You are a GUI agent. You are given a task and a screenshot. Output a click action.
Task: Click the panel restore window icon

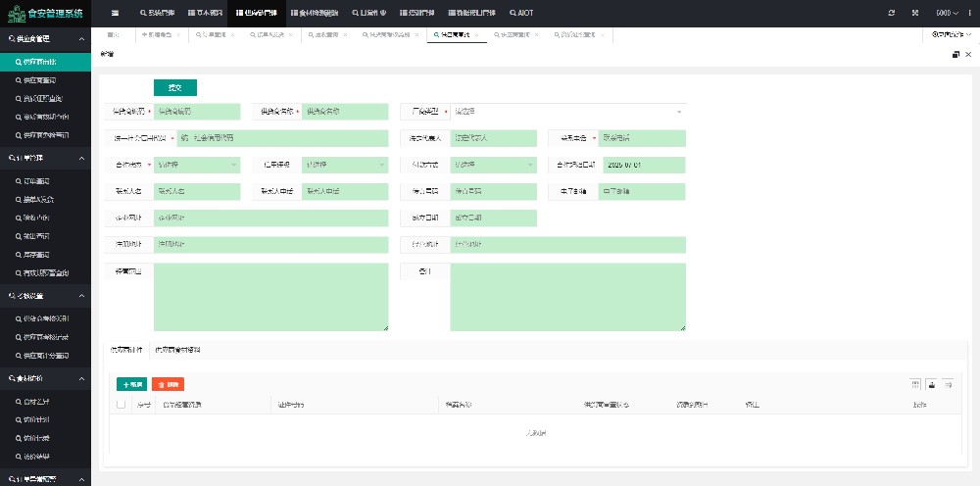[955, 55]
